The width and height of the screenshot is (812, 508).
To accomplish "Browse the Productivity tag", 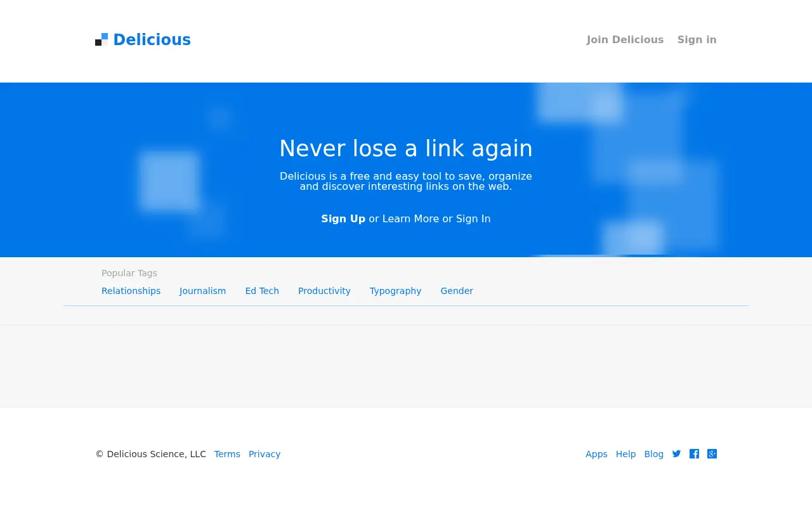I will (324, 291).
